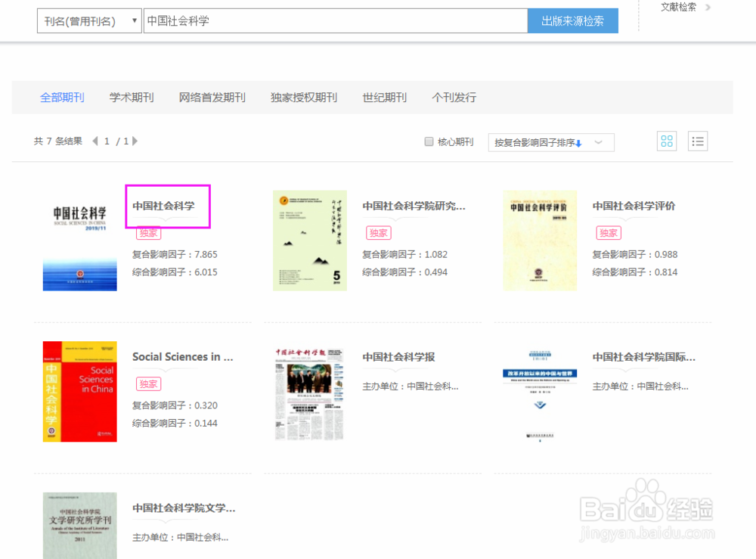Click 复合影响因子：1.082 text
The width and height of the screenshot is (756, 559).
(x=405, y=254)
